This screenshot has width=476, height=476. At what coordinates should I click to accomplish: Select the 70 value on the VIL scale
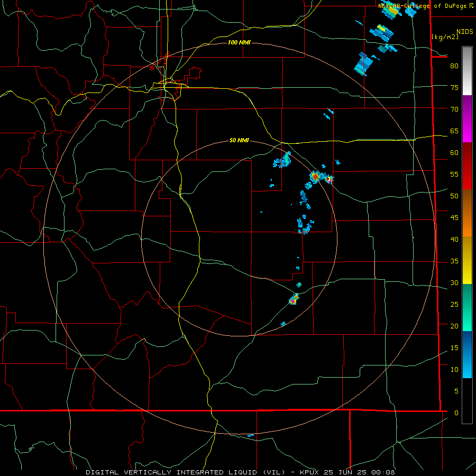(x=454, y=109)
